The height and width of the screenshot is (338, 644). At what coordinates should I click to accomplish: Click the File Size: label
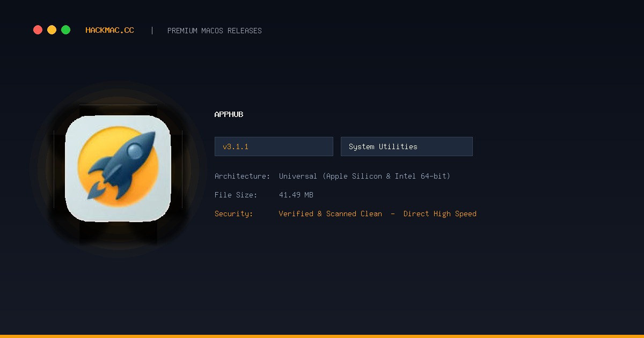[236, 195]
